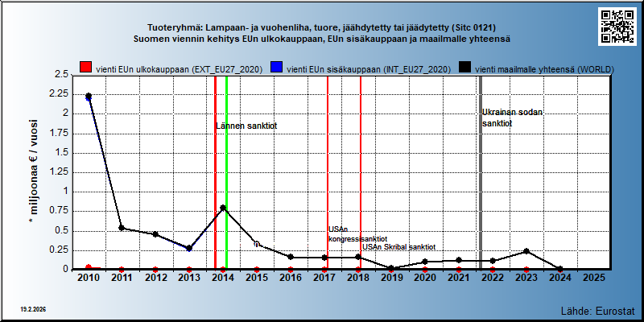Click the 2023 black data point
The image size is (644, 322).
526,251
